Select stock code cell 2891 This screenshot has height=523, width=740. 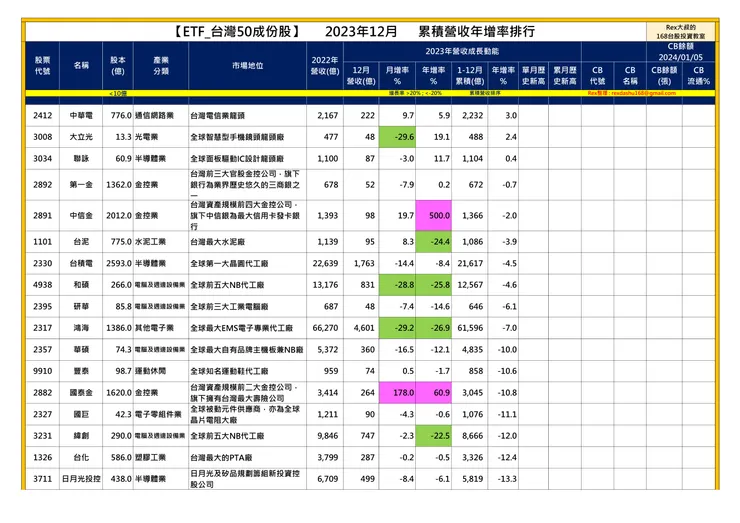point(42,215)
